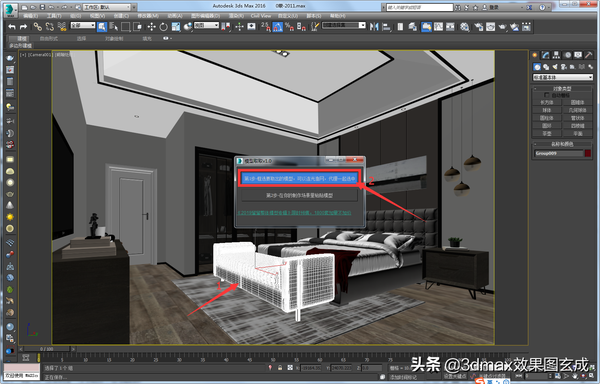Image resolution: width=600 pixels, height=384 pixels.
Task: Click the Undo arrow in main toolbar
Action: 12,27
